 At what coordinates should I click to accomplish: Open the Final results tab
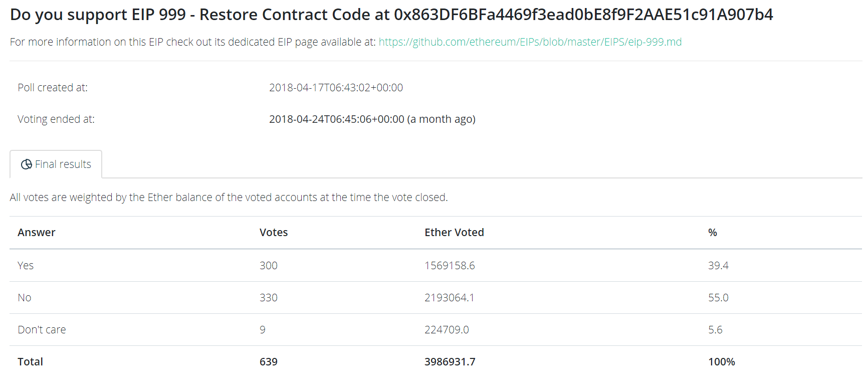point(56,164)
